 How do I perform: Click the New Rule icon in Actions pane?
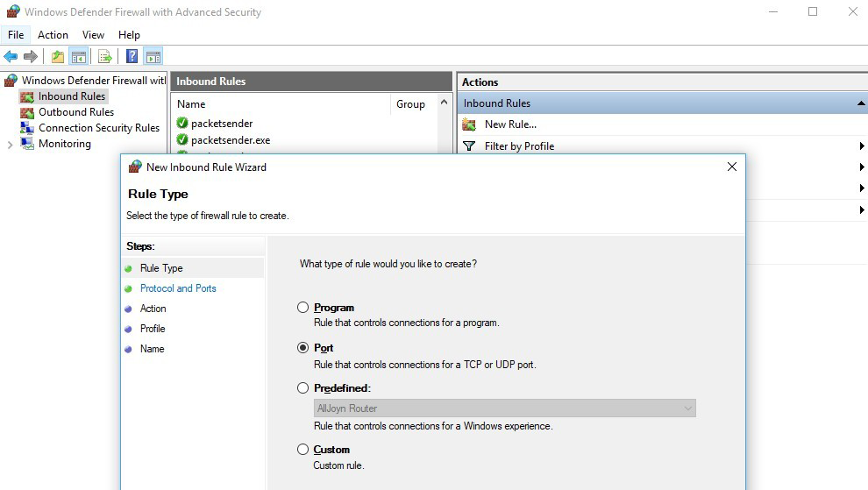(x=469, y=124)
